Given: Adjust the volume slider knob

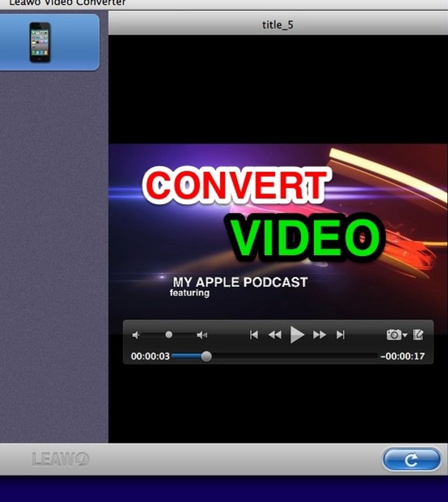Looking at the screenshot, I should pos(169,335).
